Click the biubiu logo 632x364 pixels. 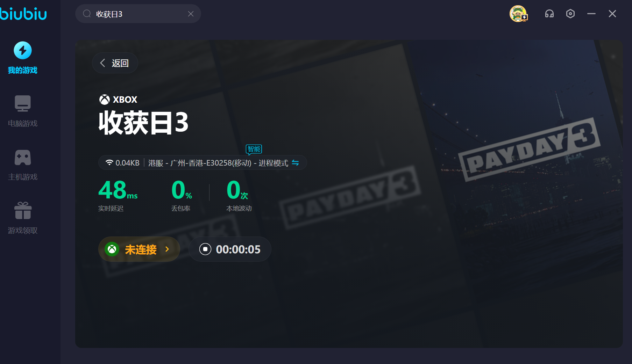pyautogui.click(x=23, y=14)
